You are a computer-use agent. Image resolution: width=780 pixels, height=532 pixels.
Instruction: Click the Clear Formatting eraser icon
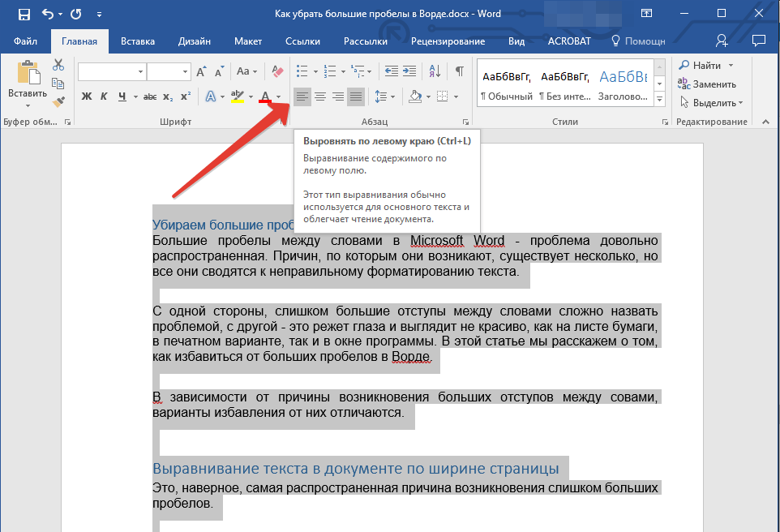point(278,71)
